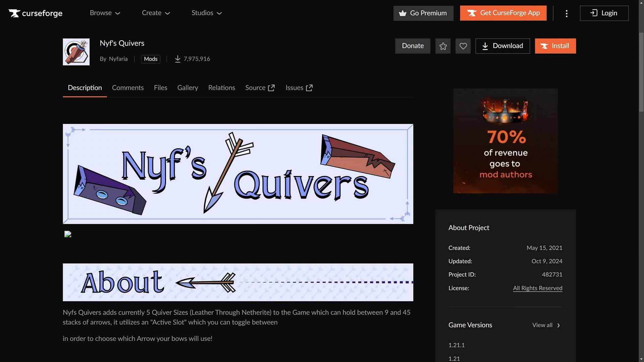Toggle the star follow icon
Image resolution: width=644 pixels, height=362 pixels.
pos(443,46)
